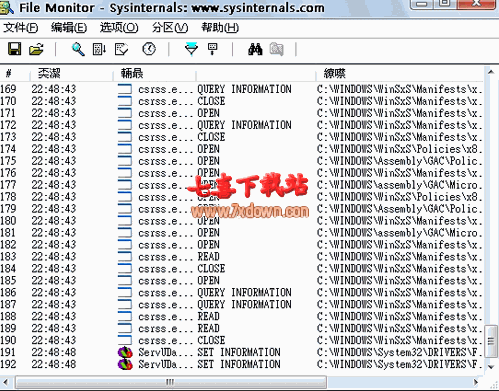Click the System32\DRIVERS path in row 191
Viewport: 499px width, 391px height.
399,352
